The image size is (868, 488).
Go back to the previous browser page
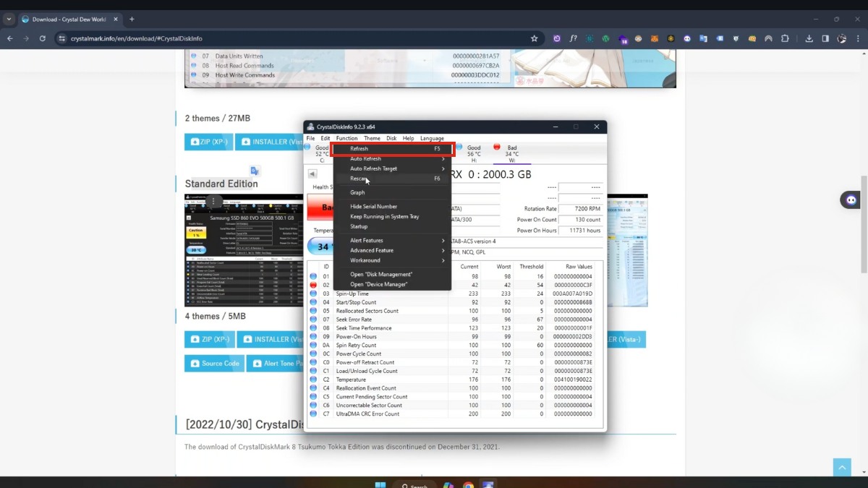pyautogui.click(x=10, y=38)
